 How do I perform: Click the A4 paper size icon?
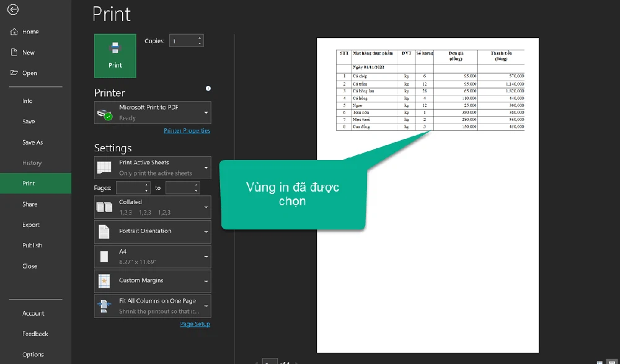point(104,256)
